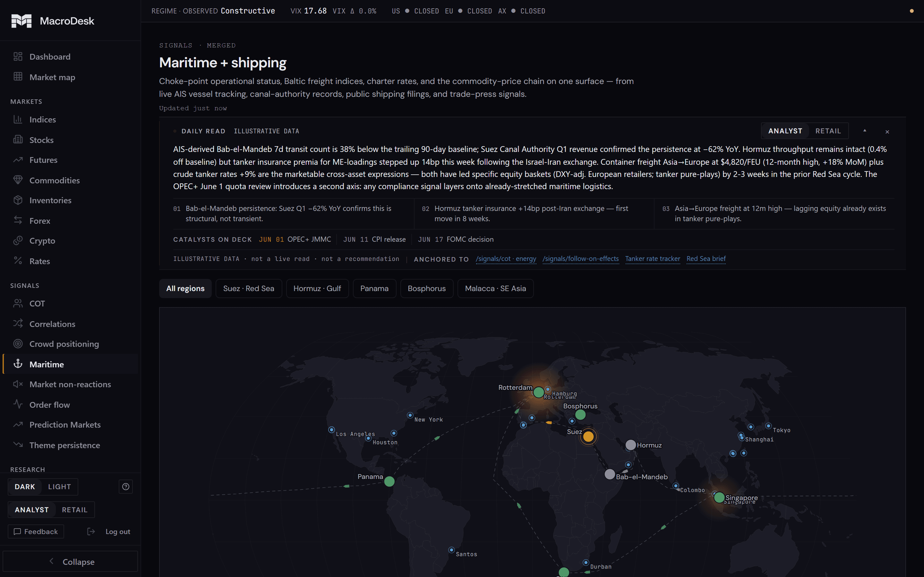The width and height of the screenshot is (924, 577).
Task: Click the MacroDesk logo icon
Action: 21,21
